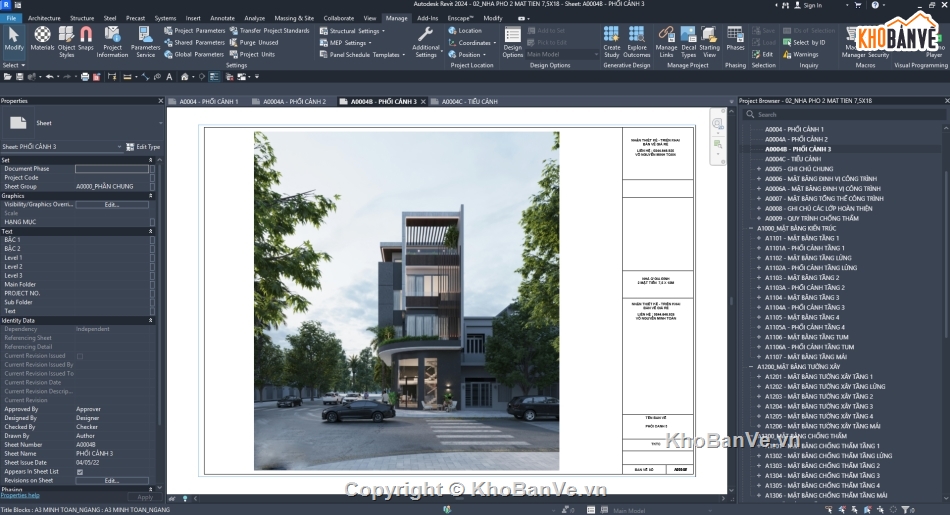Image resolution: width=950 pixels, height=515 pixels.
Task: Click Revisions on Sheet Edit button
Action: tap(111, 480)
